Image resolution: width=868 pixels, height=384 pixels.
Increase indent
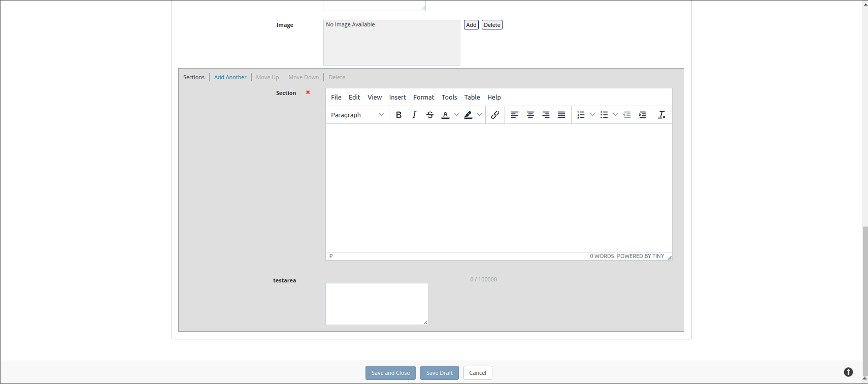pos(642,115)
